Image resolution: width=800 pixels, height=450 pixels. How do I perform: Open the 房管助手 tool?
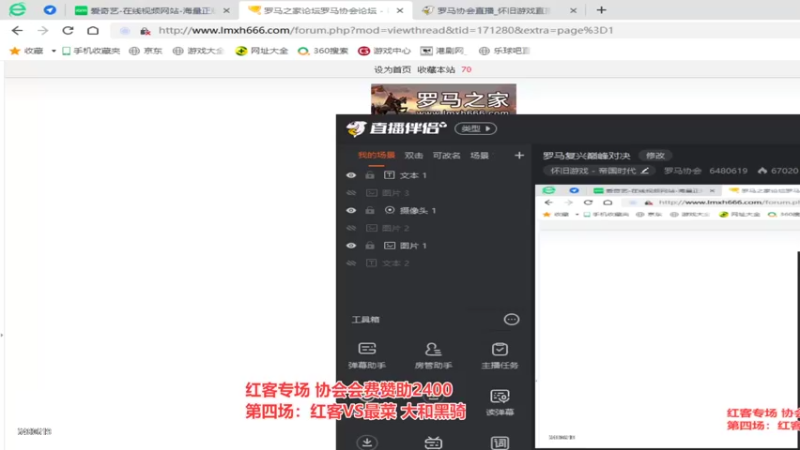[433, 356]
